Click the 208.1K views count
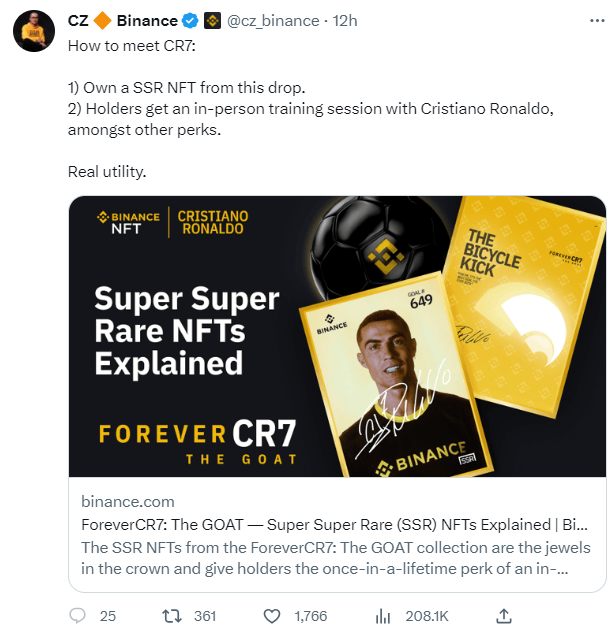Image resolution: width=611 pixels, height=634 pixels. [x=426, y=616]
